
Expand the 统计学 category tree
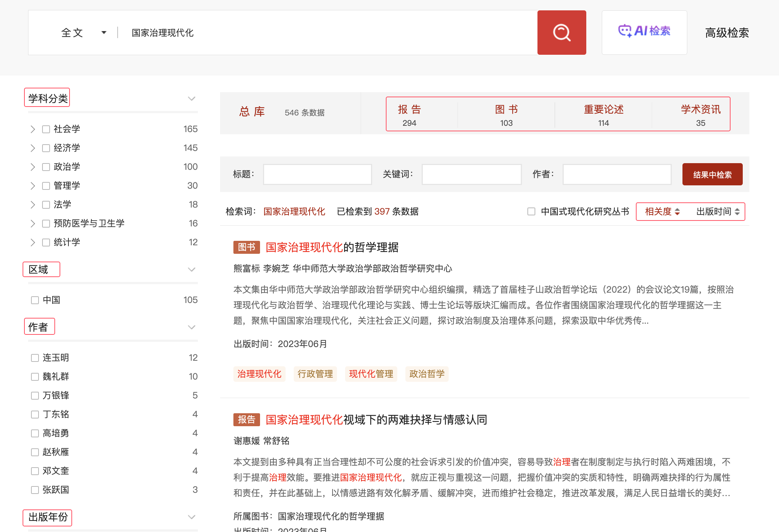tap(33, 242)
